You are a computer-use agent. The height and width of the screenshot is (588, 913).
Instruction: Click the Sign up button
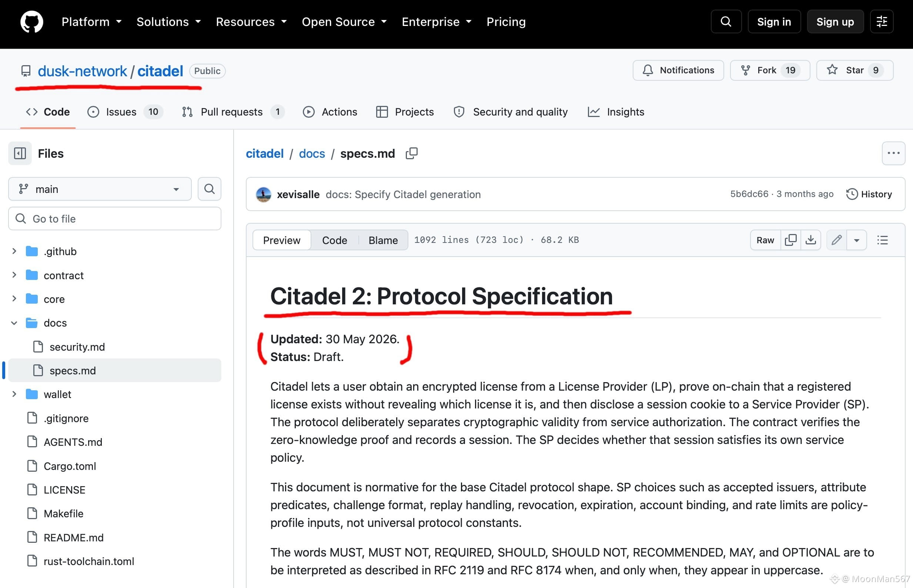click(835, 22)
